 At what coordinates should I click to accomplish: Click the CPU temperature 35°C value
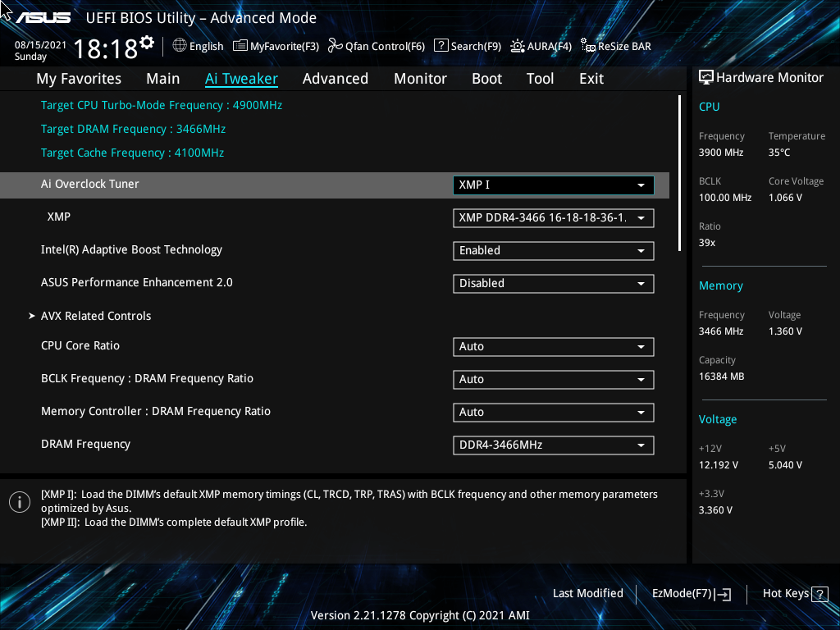click(x=779, y=153)
